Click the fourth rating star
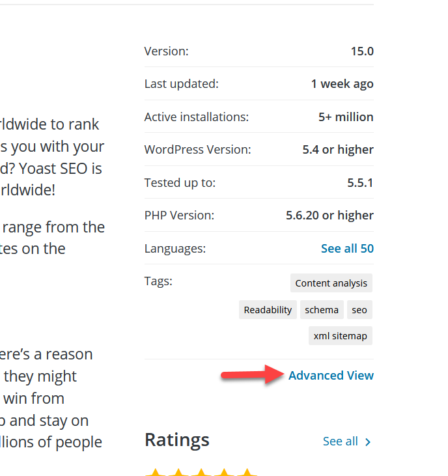 (x=224, y=472)
